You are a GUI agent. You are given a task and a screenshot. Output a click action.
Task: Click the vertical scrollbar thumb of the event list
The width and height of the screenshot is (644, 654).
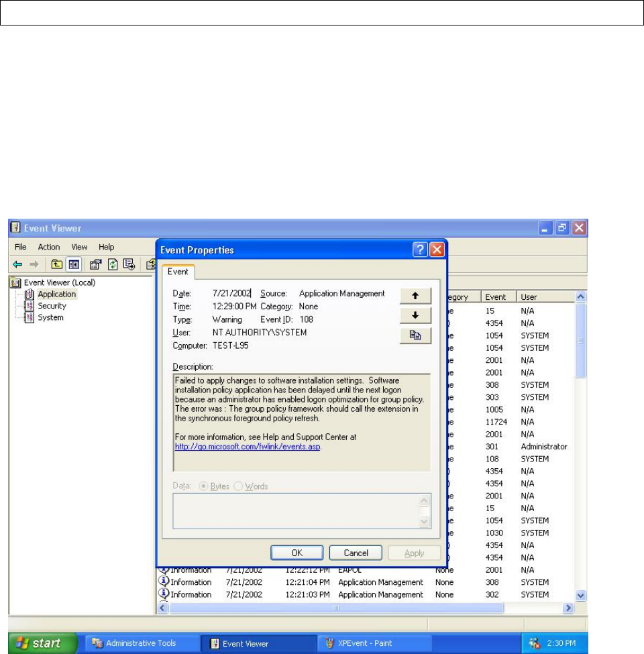[580, 341]
